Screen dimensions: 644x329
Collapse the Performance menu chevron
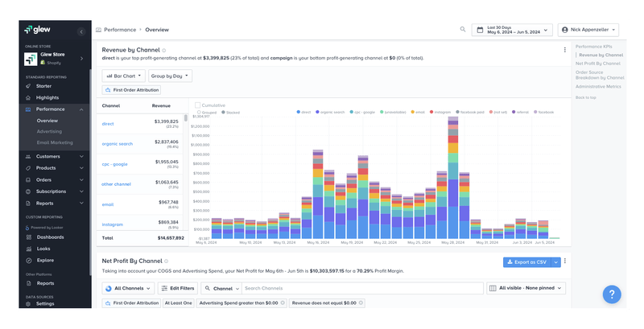click(81, 109)
